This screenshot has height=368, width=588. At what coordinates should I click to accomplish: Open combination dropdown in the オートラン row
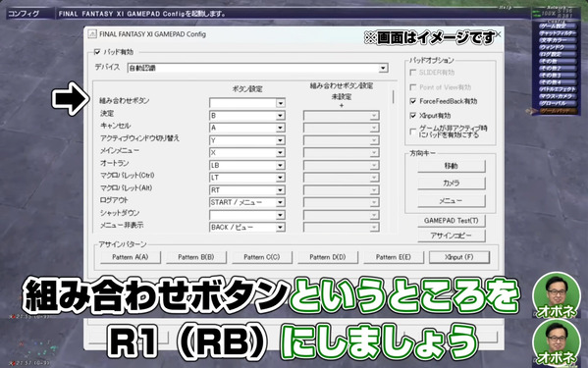tap(342, 165)
